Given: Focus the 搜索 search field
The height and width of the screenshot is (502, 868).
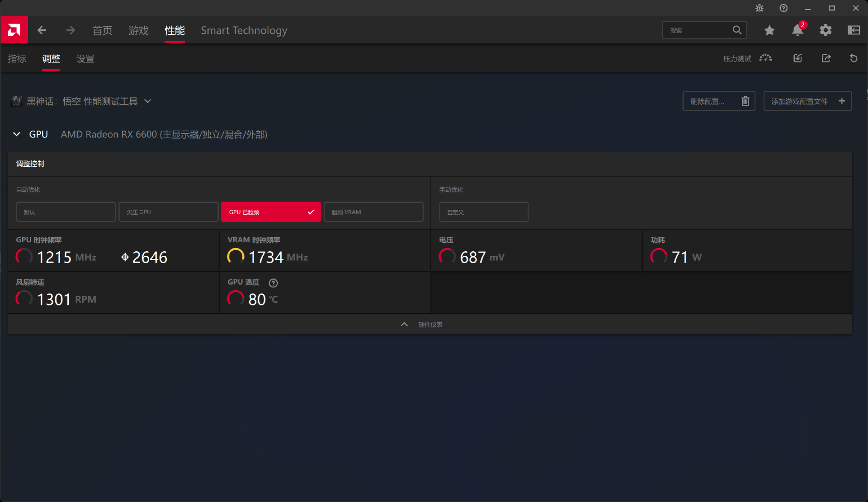Looking at the screenshot, I should pyautogui.click(x=704, y=30).
